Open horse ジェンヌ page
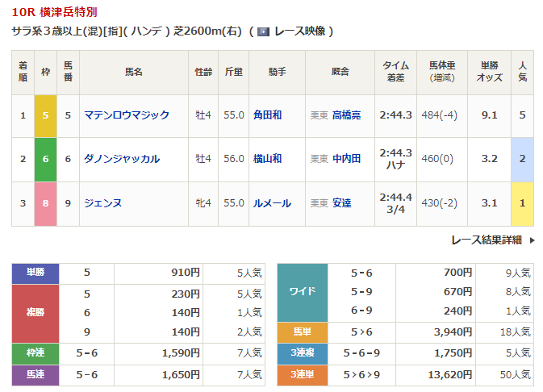Viewport: 543px width, 392px height. 103,203
